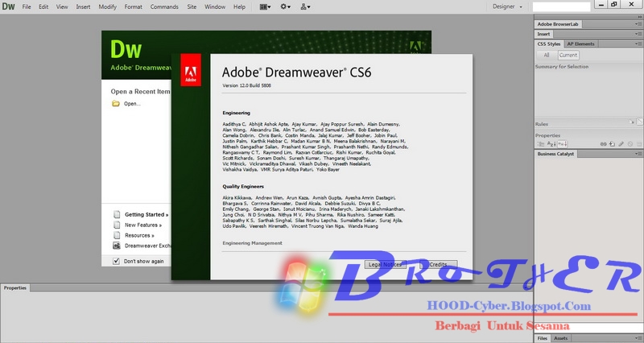
Task: Open Getting Started link
Action: click(x=147, y=214)
